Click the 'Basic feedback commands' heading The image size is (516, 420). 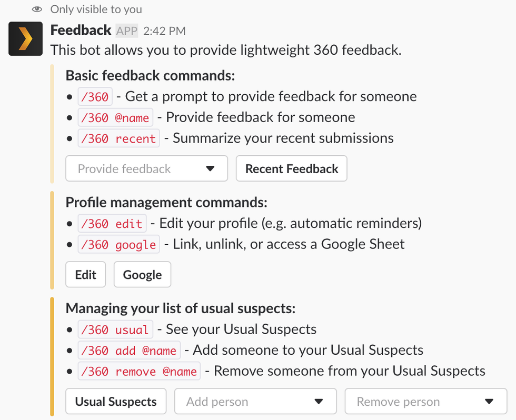pos(150,75)
